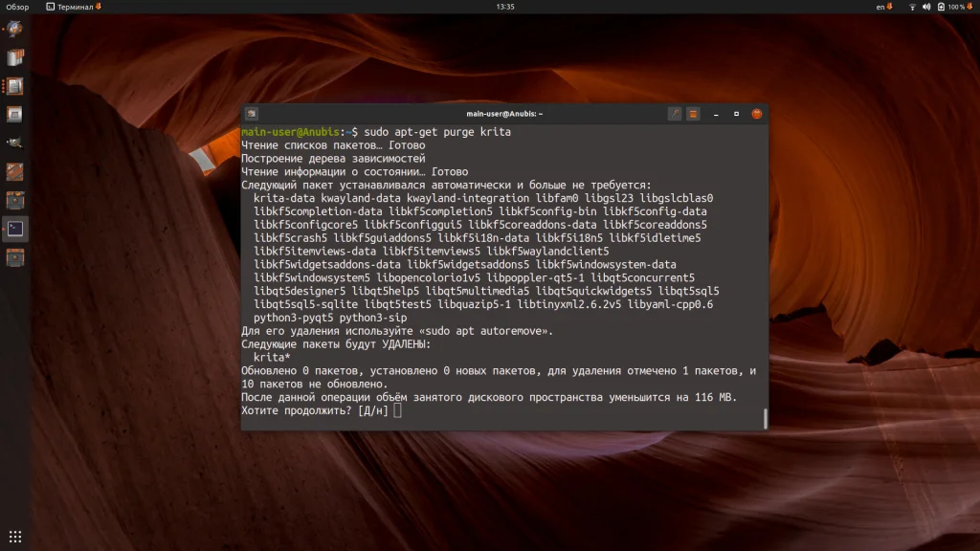Click the package name libkf5coreaddons5
The height and width of the screenshot is (551, 980).
click(x=655, y=224)
